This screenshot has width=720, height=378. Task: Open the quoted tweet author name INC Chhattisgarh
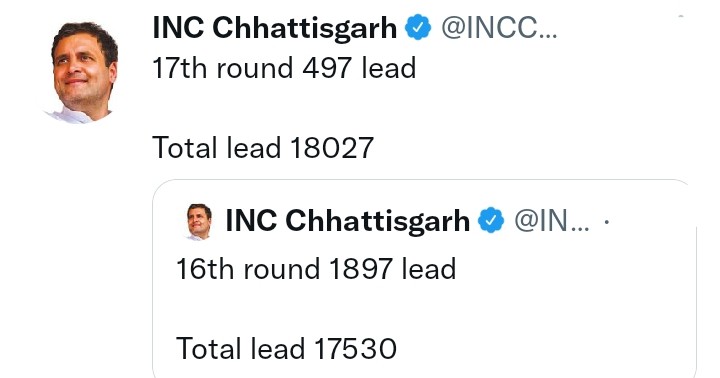(x=348, y=220)
